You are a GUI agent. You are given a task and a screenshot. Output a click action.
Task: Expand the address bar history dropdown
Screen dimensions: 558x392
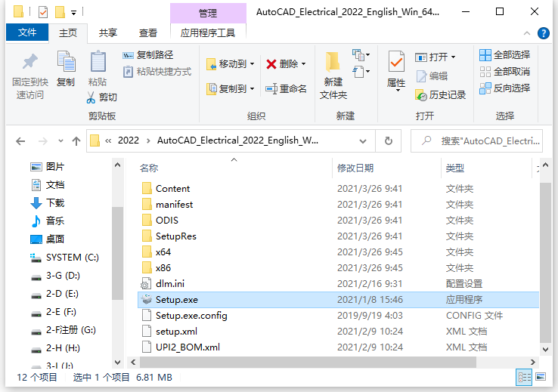(x=363, y=141)
